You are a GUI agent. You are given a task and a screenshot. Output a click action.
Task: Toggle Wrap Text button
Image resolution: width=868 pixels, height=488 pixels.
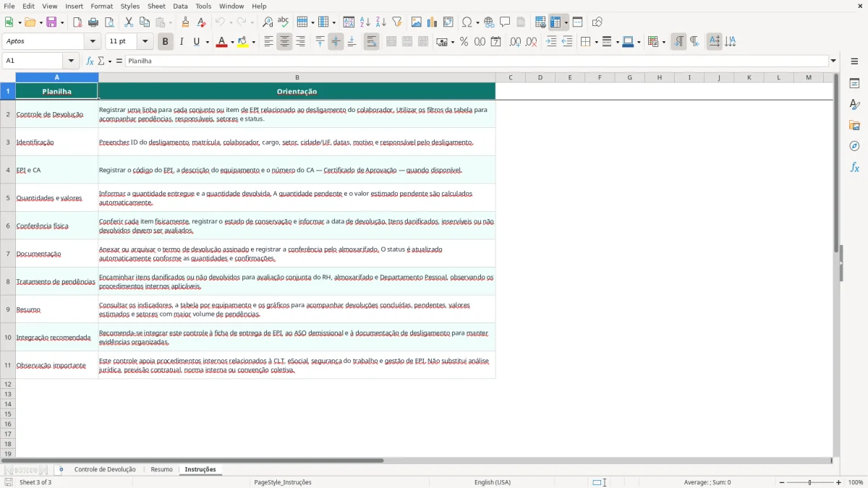pyautogui.click(x=371, y=42)
